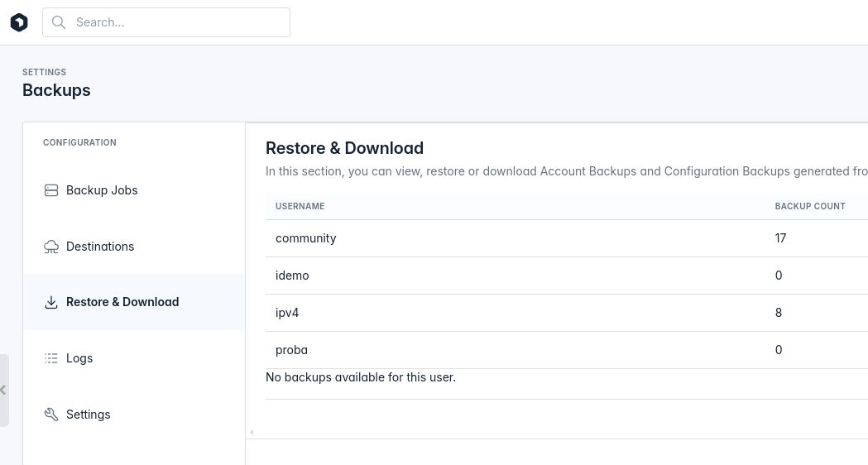Click the Backup Jobs server icon
This screenshot has width=868, height=465.
pos(51,190)
